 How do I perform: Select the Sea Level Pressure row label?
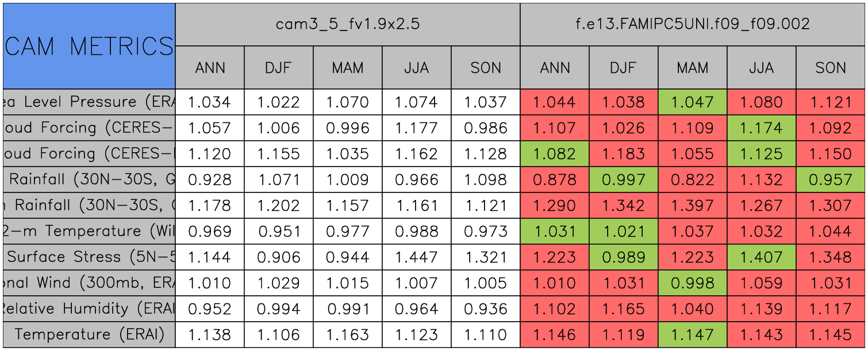[x=89, y=102]
